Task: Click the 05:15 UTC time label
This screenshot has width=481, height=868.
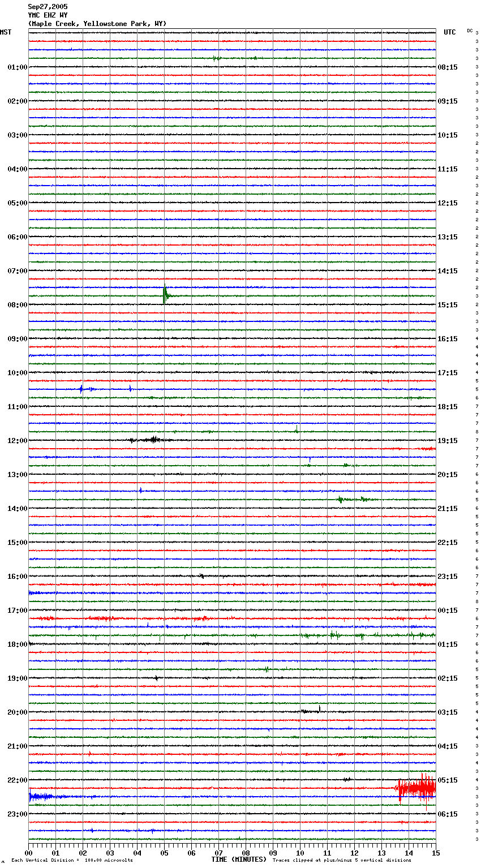Action: [448, 780]
